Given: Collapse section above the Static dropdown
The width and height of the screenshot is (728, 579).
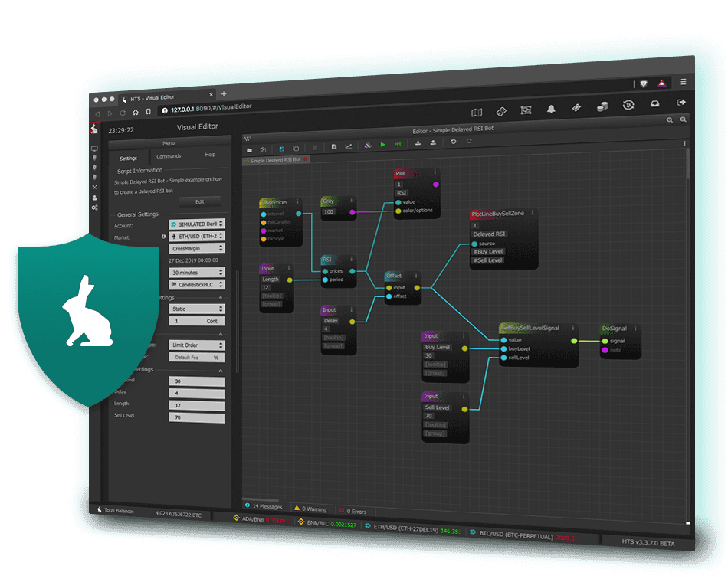Looking at the screenshot, I should tap(221, 298).
